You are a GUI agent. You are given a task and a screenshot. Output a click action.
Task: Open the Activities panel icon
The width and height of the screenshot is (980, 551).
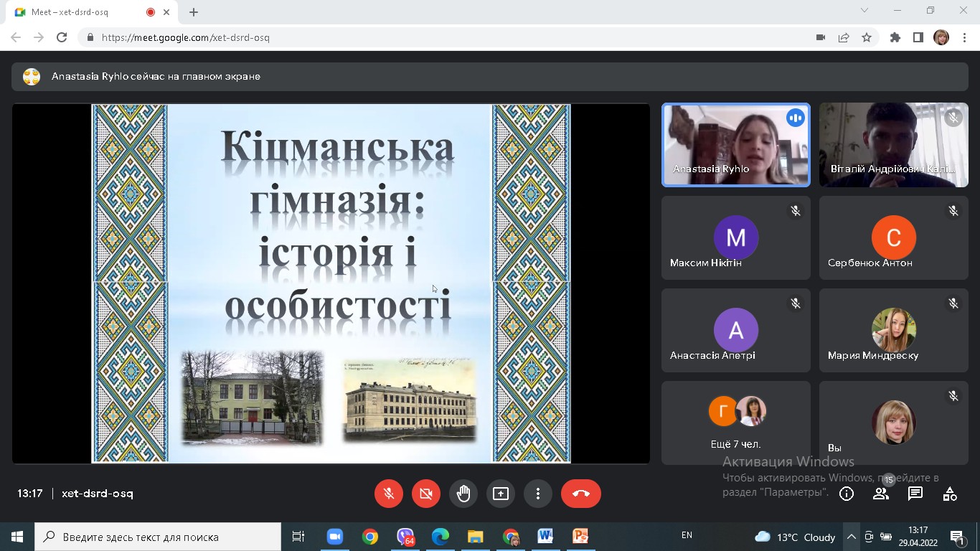coord(950,494)
